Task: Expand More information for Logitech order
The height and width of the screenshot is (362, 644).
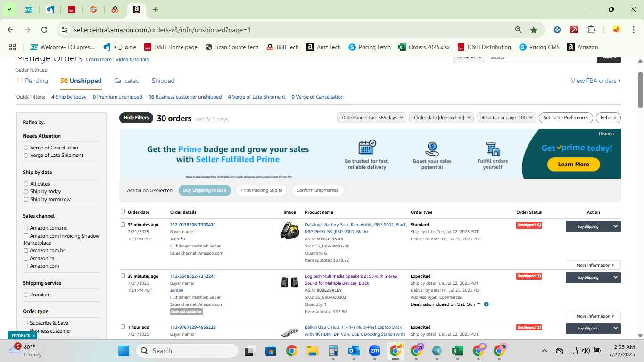Action: click(x=594, y=316)
